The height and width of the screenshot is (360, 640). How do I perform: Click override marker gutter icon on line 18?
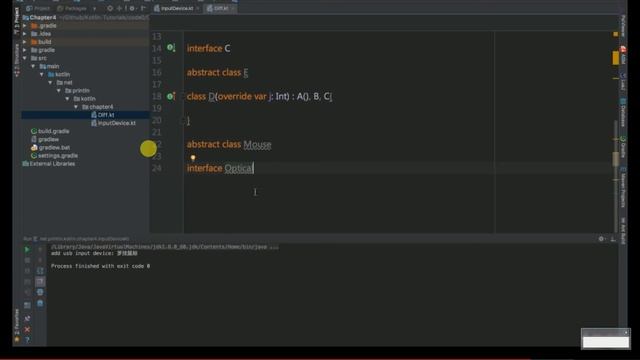pyautogui.click(x=171, y=96)
